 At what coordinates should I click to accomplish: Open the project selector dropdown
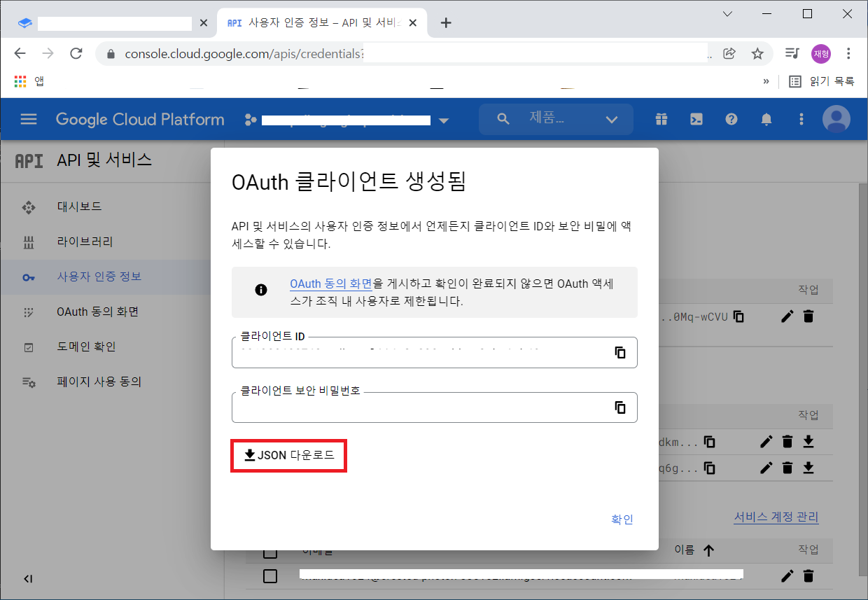pyautogui.click(x=346, y=120)
